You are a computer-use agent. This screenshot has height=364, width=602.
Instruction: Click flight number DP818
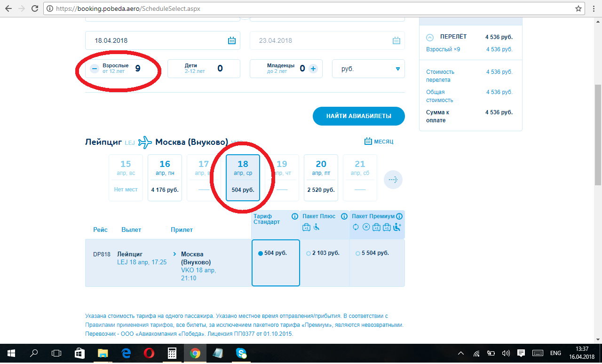click(102, 254)
